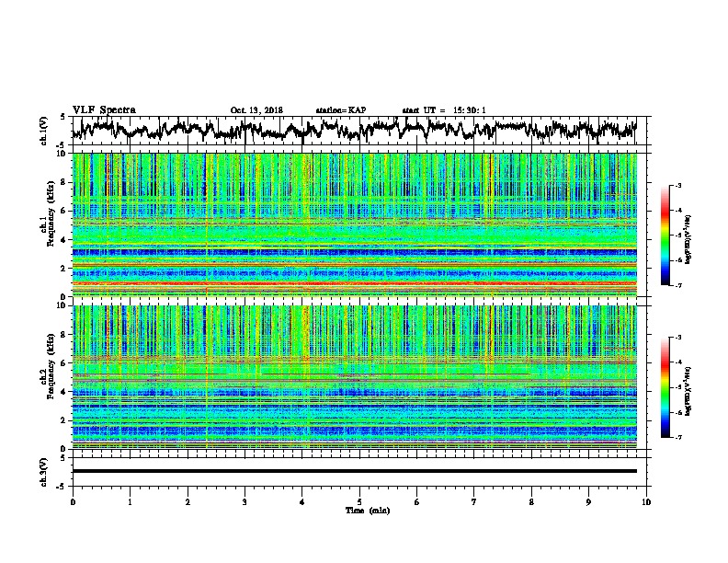Click the ch.2 "Frequency (kHz)" axis label
728x563 pixels.
[x=51, y=366]
